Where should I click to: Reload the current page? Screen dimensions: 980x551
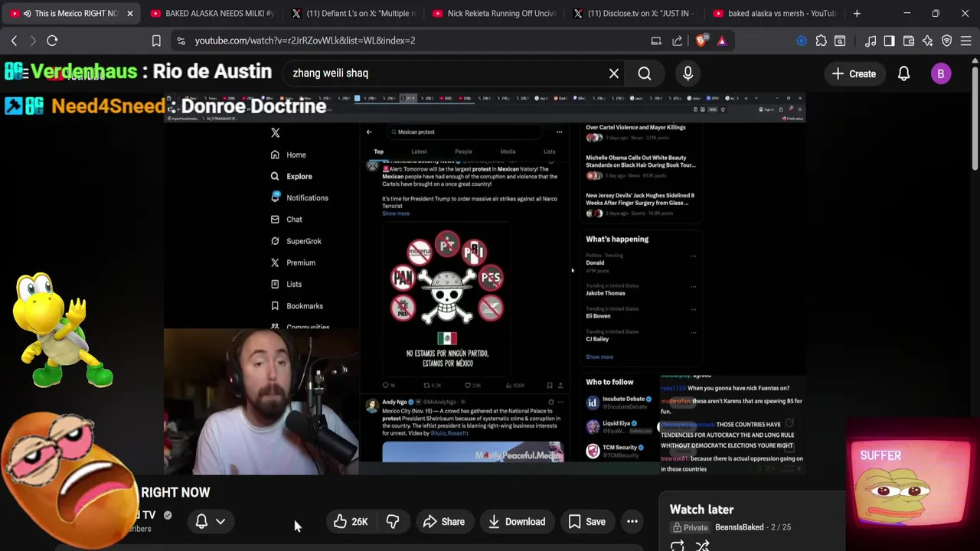click(52, 41)
